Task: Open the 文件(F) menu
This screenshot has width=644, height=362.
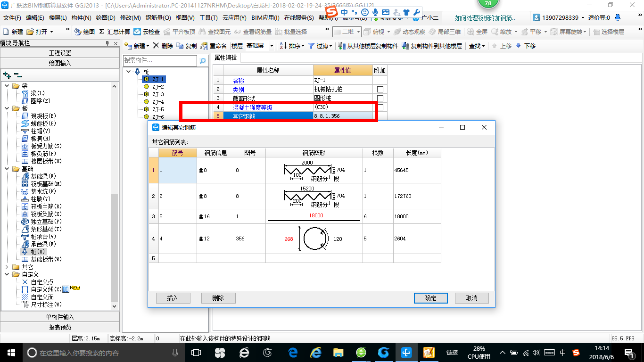Action: pyautogui.click(x=12, y=18)
